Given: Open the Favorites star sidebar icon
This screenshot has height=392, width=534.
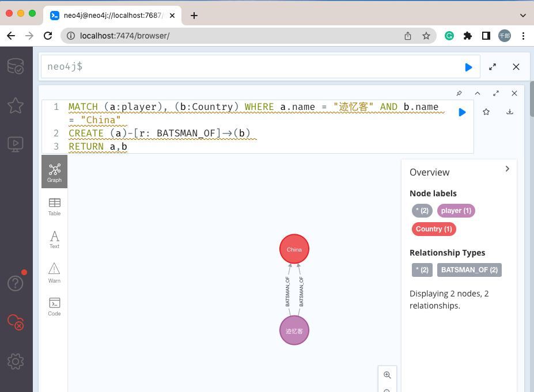Looking at the screenshot, I should (x=16, y=105).
